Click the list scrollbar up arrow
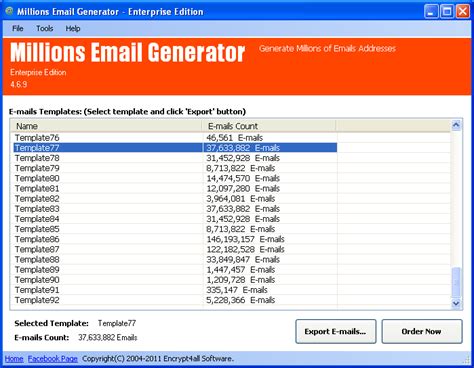Image resolution: width=474 pixels, height=368 pixels. tap(456, 125)
